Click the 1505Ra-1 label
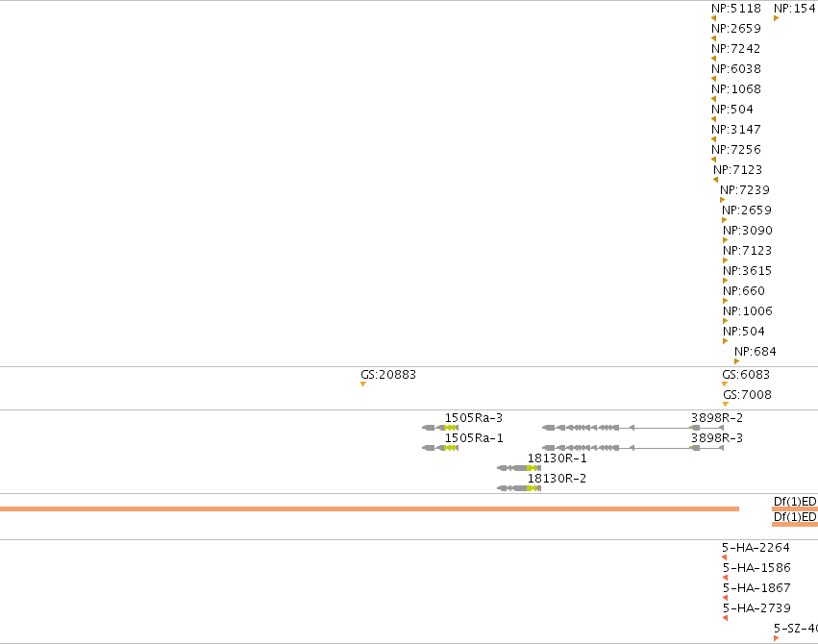Viewport: 818px width, 644px height. point(474,438)
